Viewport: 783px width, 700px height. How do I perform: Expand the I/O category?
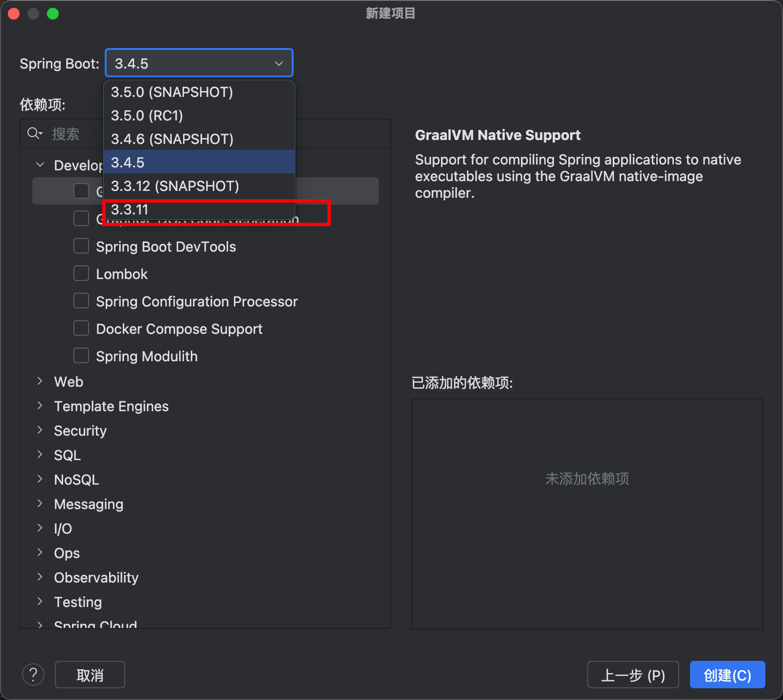40,528
